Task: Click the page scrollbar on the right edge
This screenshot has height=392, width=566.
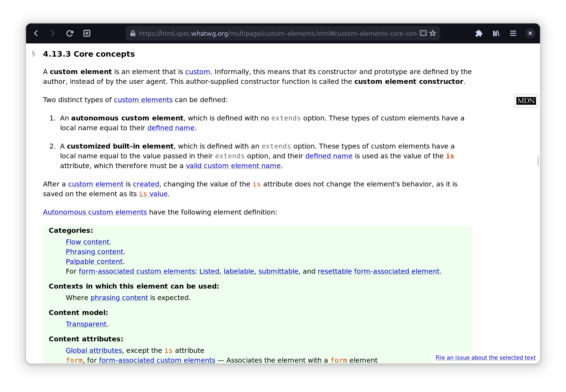Action: tap(538, 161)
